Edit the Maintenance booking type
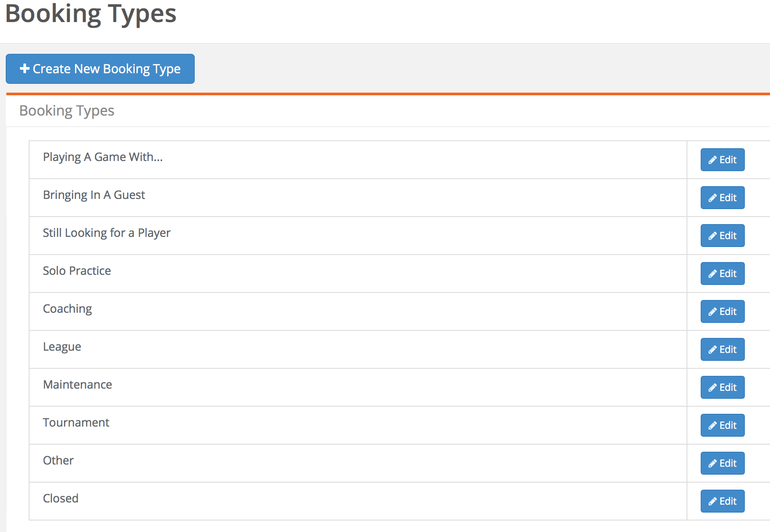This screenshot has width=770, height=532. click(x=722, y=387)
